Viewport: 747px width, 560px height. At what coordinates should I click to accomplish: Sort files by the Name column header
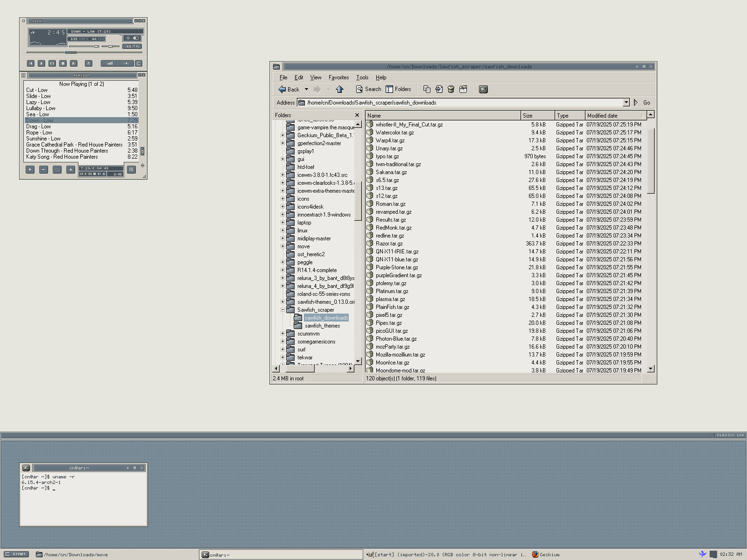443,115
